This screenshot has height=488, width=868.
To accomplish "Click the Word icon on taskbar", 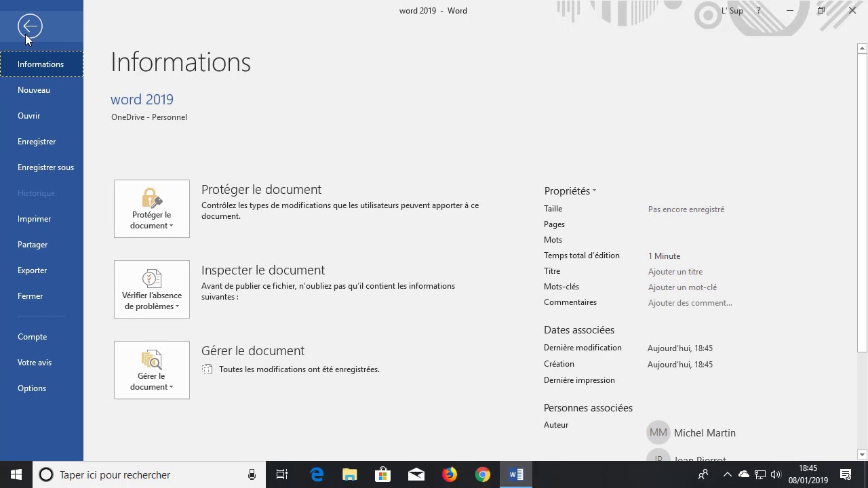I will 516,475.
